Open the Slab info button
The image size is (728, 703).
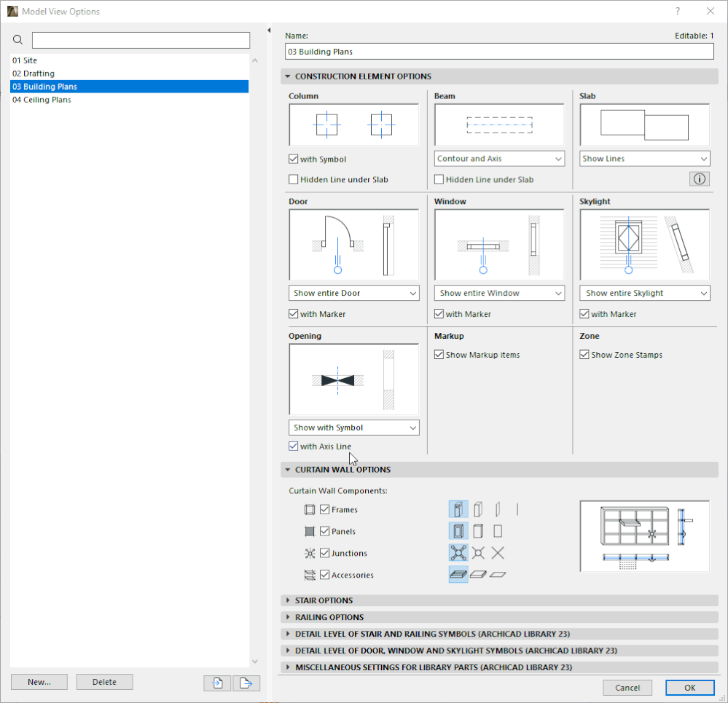point(699,178)
